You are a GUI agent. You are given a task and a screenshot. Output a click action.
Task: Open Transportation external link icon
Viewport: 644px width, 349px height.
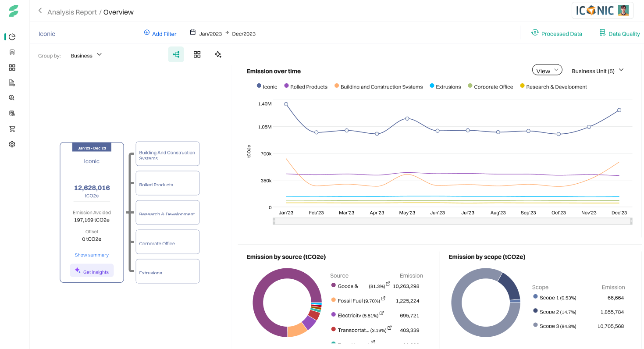click(389, 328)
